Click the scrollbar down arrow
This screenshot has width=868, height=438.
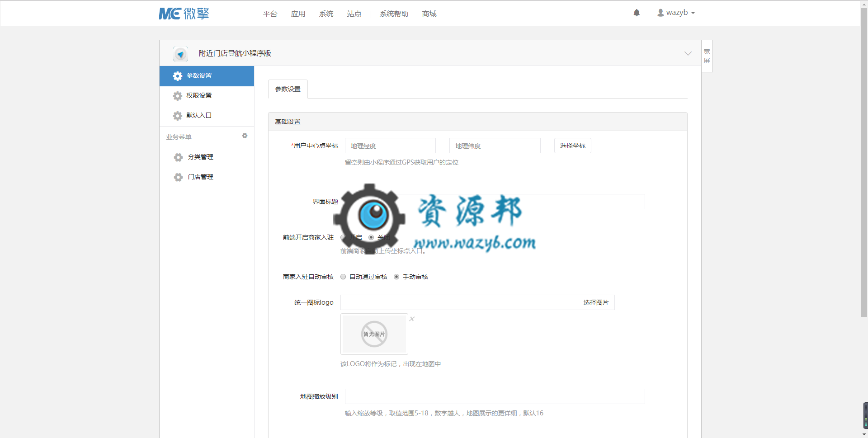coord(864,434)
